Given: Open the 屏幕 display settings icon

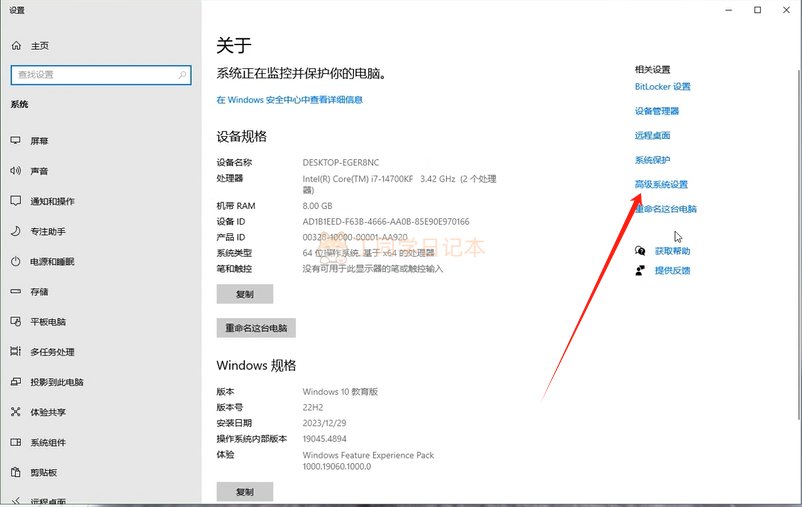Looking at the screenshot, I should 16,141.
